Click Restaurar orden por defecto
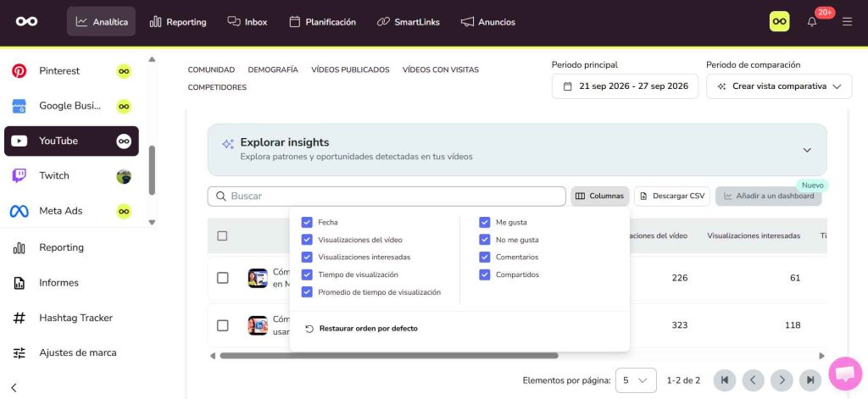 coord(361,329)
